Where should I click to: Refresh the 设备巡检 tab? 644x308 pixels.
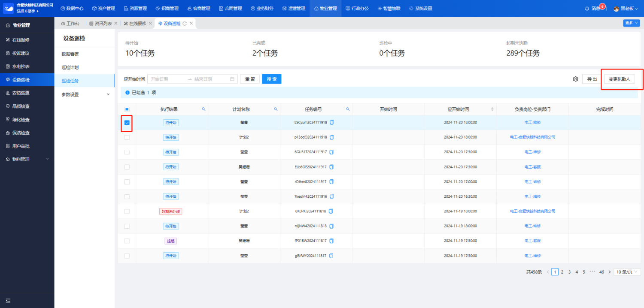coord(185,24)
